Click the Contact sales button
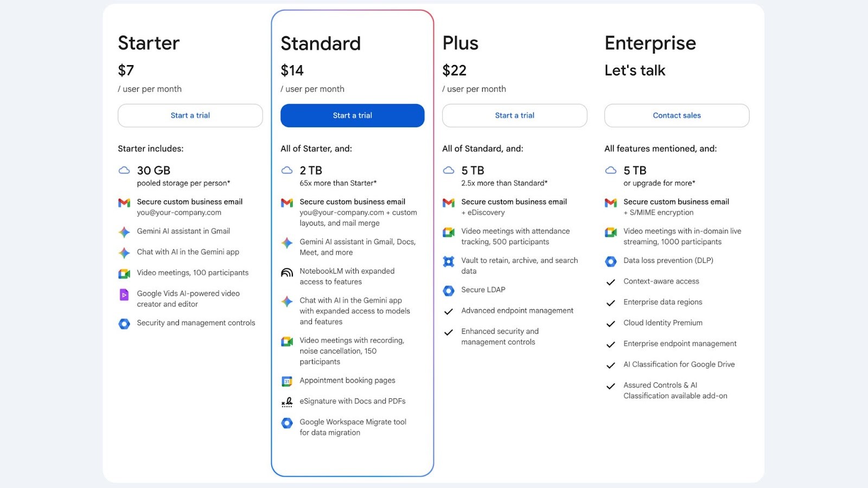The width and height of the screenshot is (868, 488). (676, 115)
